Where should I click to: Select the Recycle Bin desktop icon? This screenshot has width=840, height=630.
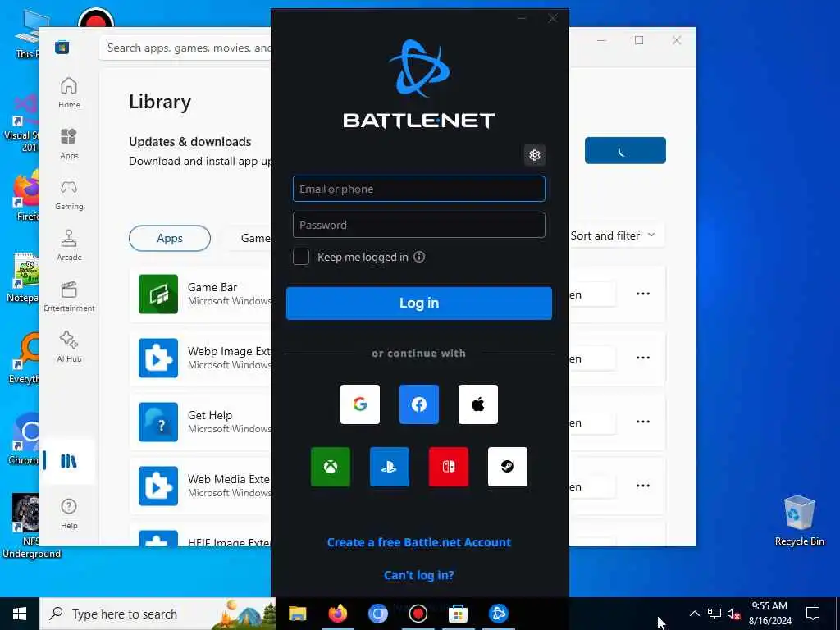799,521
